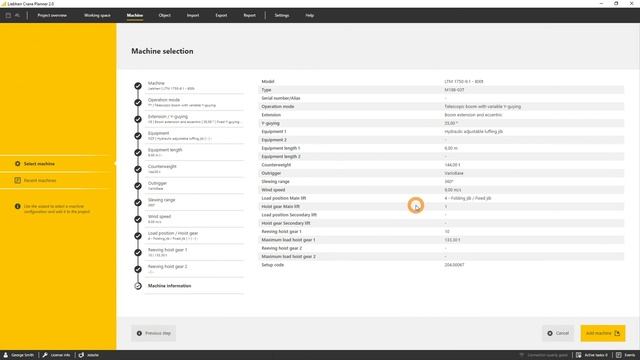The width and height of the screenshot is (640, 360).
Task: Open License info in the status bar
Action: [x=56, y=355]
